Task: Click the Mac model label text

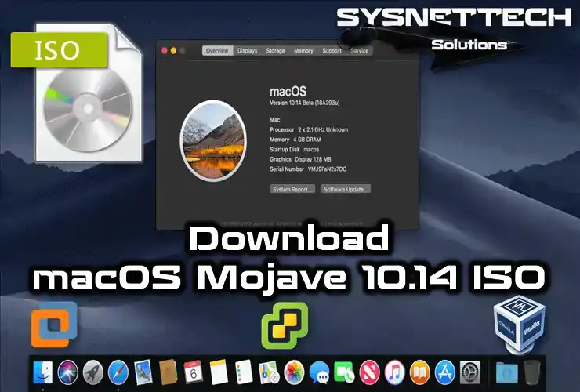Action: click(275, 120)
